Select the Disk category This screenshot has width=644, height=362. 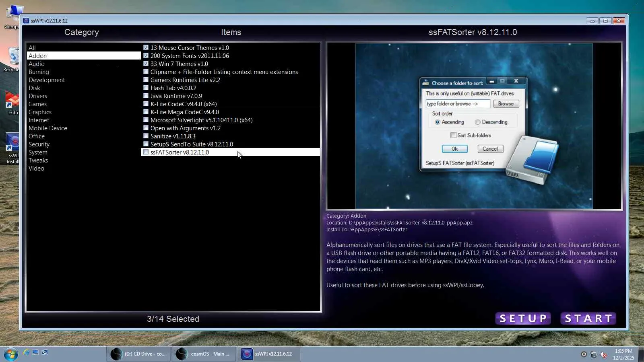click(84, 88)
